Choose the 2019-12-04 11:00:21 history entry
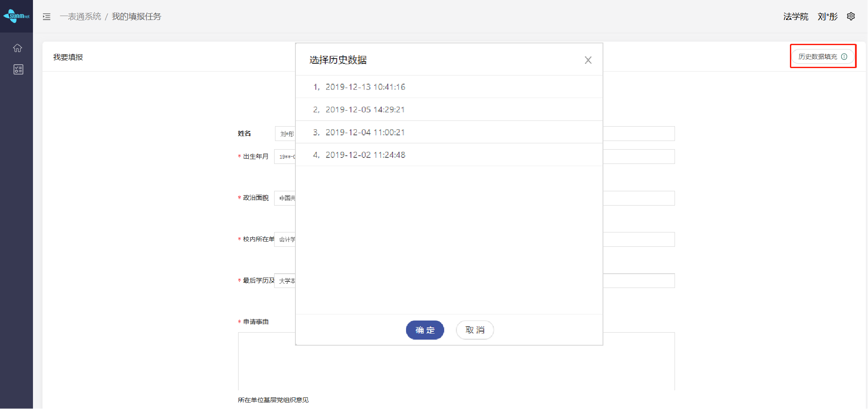868x409 pixels. pos(365,132)
